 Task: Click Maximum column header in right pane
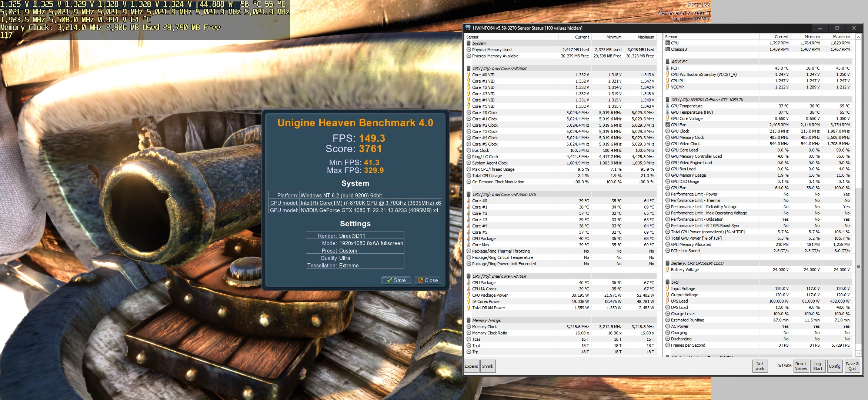coord(837,37)
